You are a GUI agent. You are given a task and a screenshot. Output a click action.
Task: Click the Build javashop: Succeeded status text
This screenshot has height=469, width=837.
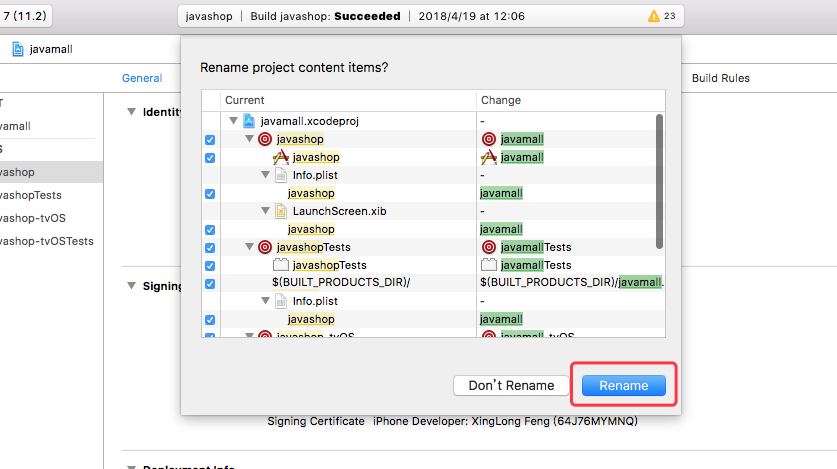coord(325,16)
